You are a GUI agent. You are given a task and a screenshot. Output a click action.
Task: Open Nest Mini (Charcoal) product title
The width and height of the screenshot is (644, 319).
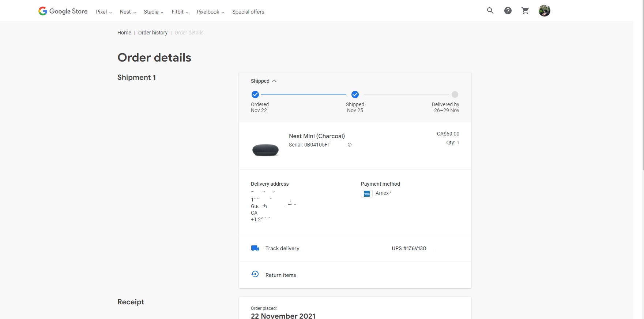(x=317, y=136)
